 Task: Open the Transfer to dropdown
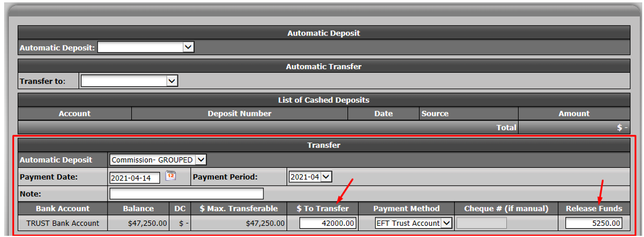(129, 81)
